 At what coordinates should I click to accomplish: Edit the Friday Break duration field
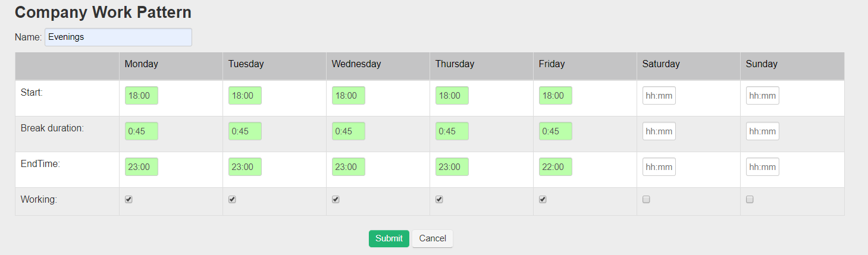pyautogui.click(x=556, y=131)
